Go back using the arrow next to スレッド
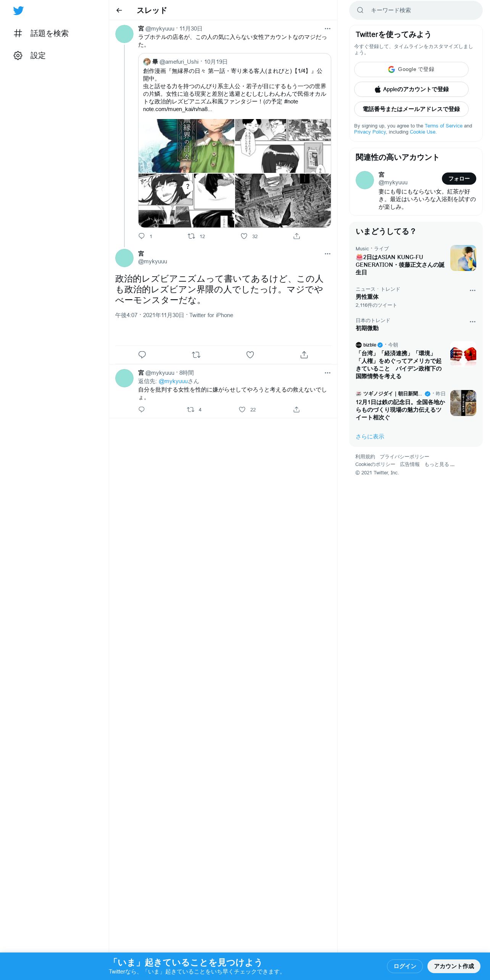Image resolution: width=490 pixels, height=980 pixels. [x=119, y=10]
